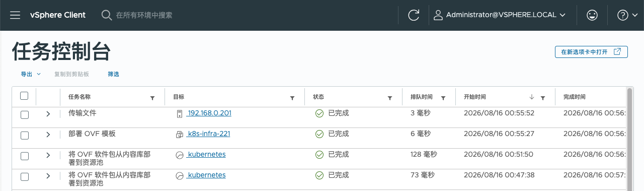
Task: Click completed status icon for 传输文件
Action: tap(319, 113)
